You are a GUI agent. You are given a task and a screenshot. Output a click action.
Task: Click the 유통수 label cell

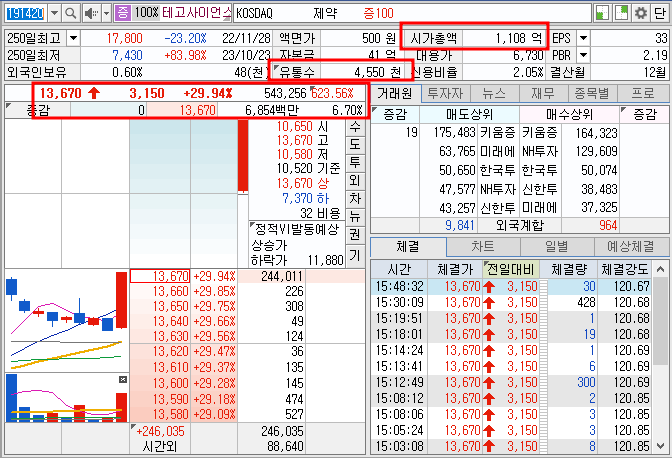[x=297, y=72]
